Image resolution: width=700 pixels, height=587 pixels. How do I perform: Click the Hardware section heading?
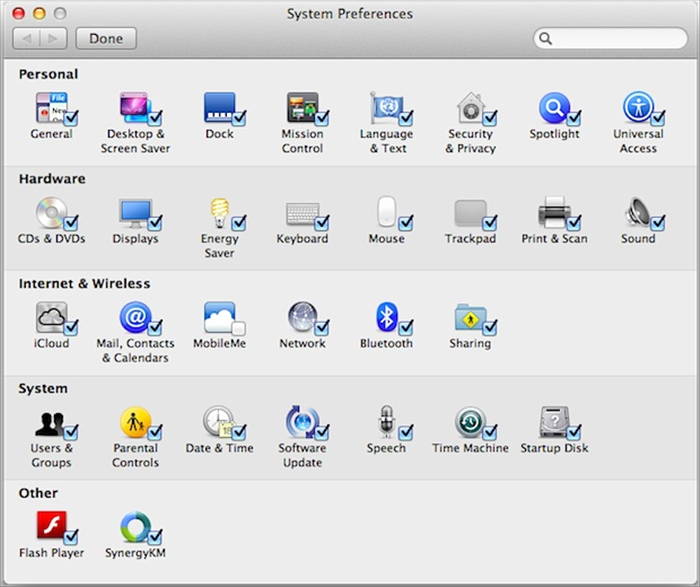pos(52,179)
